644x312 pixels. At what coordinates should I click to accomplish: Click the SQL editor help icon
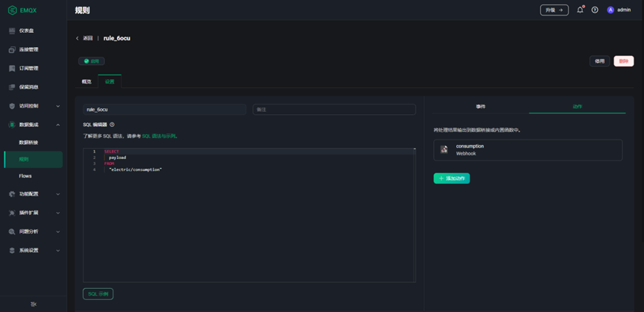(x=112, y=125)
